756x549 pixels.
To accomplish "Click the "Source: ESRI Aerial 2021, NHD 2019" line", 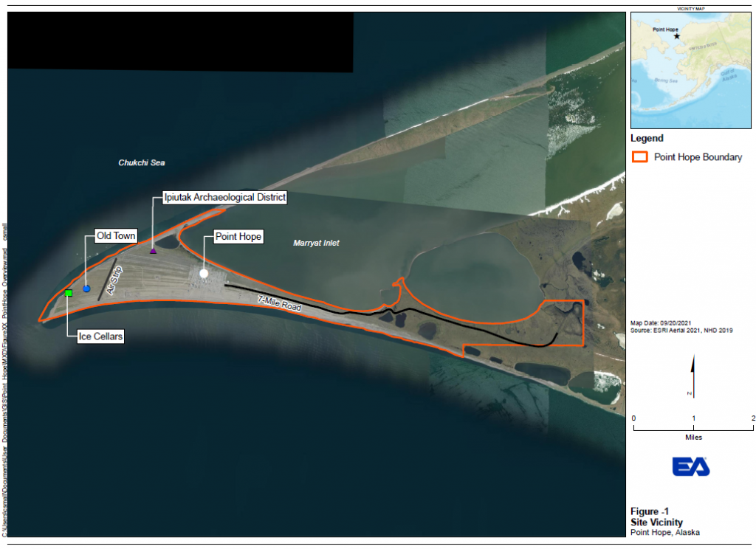I will pyautogui.click(x=681, y=330).
